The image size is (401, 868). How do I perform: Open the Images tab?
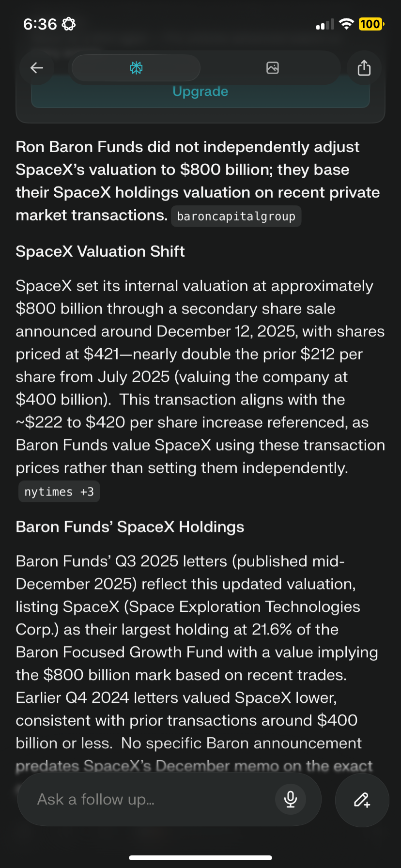273,68
